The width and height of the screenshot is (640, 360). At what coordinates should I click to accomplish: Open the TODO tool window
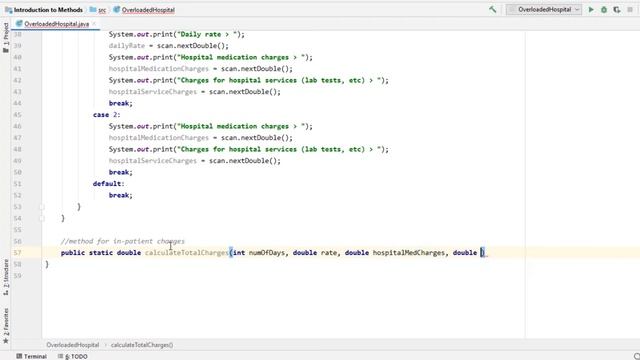click(73, 356)
